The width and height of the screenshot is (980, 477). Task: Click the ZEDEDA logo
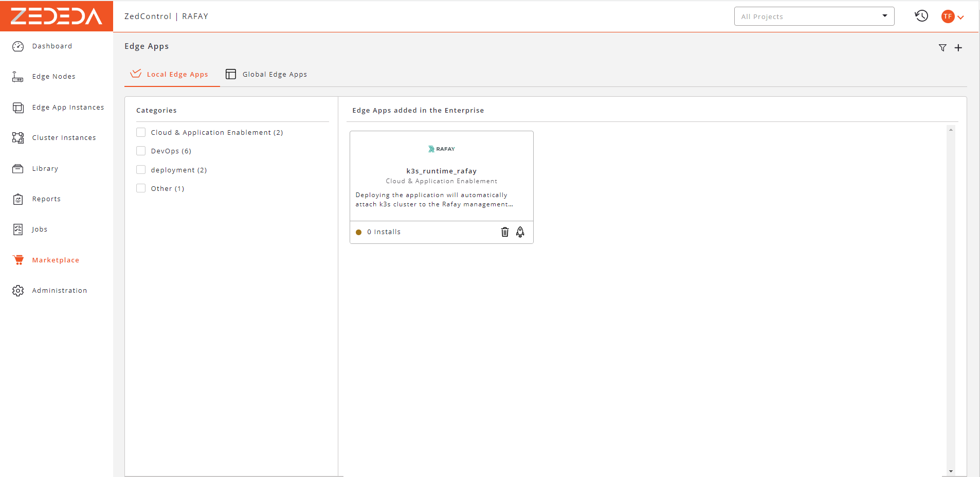[57, 16]
